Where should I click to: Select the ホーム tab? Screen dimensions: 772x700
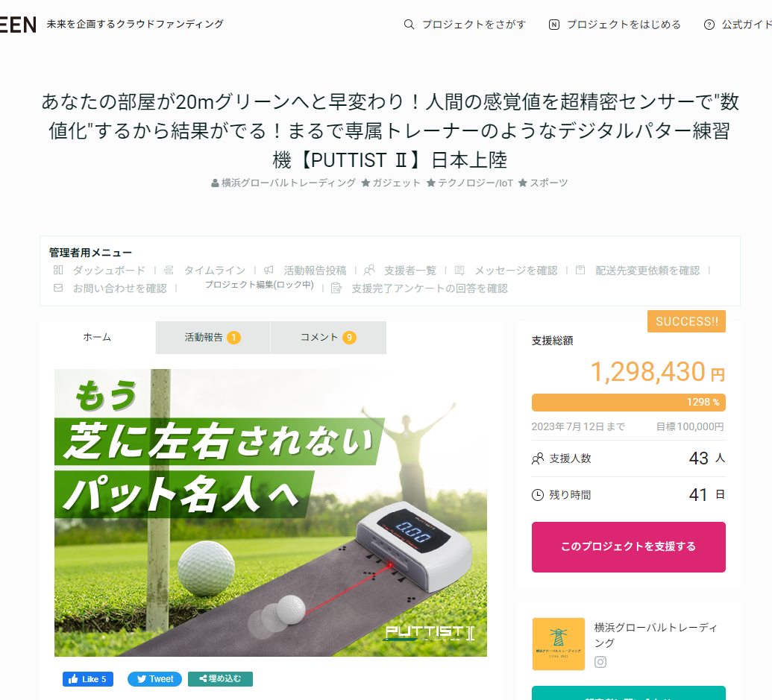pos(97,338)
